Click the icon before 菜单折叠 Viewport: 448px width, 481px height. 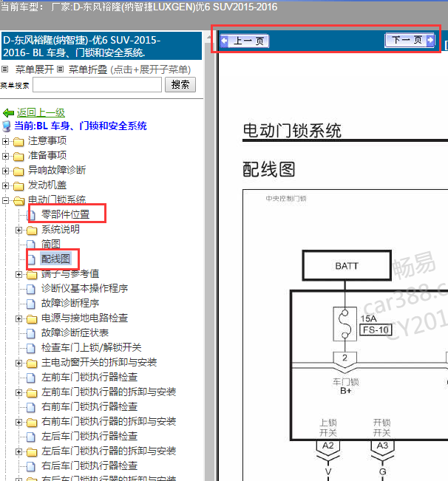click(x=61, y=69)
